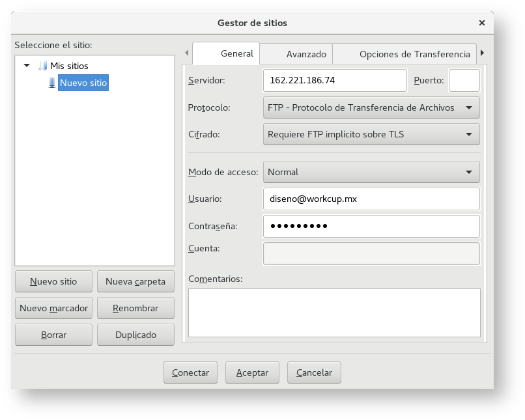Click the Puerto input field
Image resolution: width=525 pixels, height=420 pixels.
coord(464,81)
